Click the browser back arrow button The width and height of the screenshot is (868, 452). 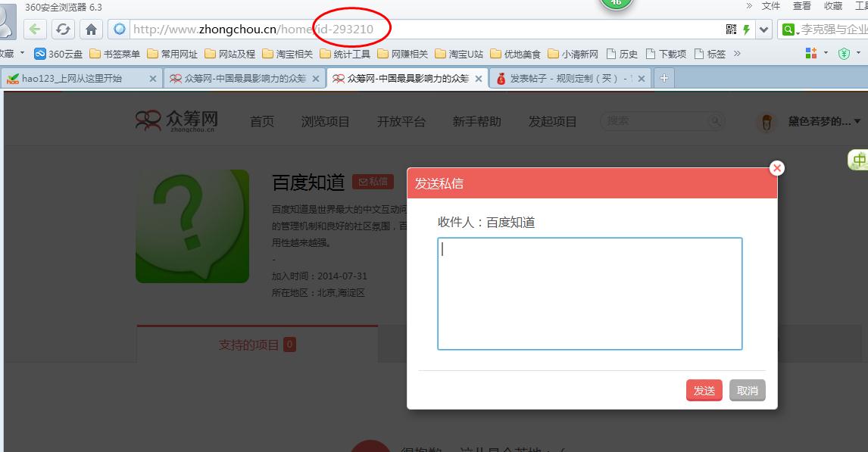pyautogui.click(x=35, y=30)
